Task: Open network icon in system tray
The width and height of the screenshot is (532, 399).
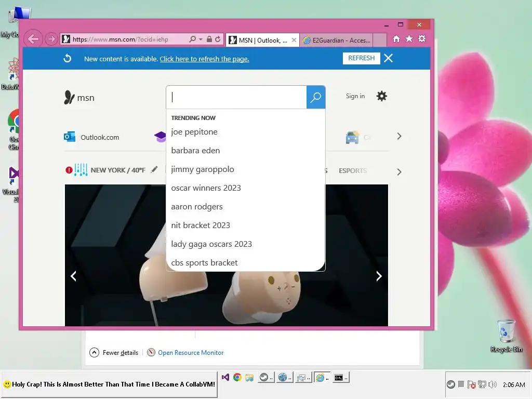Action: [482, 384]
